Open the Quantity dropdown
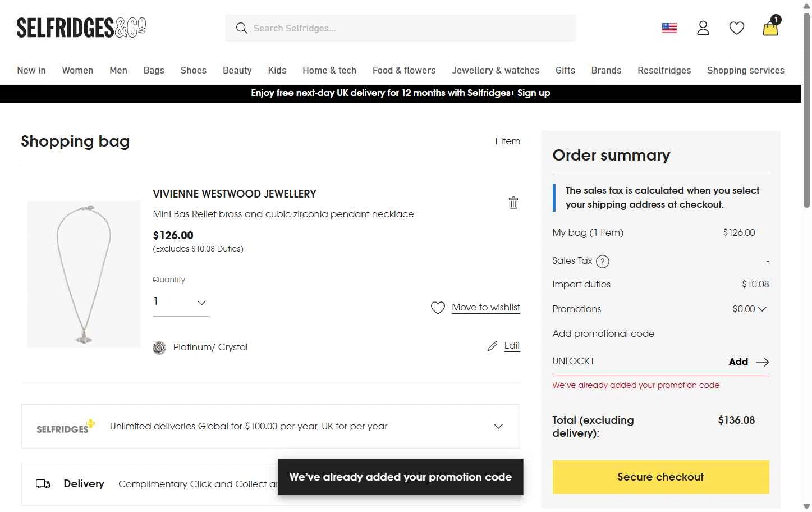The image size is (812, 512). click(181, 303)
